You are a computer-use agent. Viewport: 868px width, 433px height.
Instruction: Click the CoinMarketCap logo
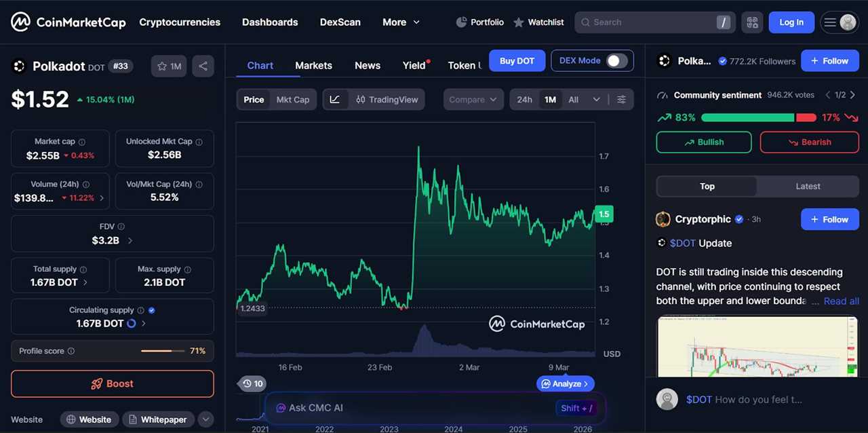pyautogui.click(x=68, y=22)
